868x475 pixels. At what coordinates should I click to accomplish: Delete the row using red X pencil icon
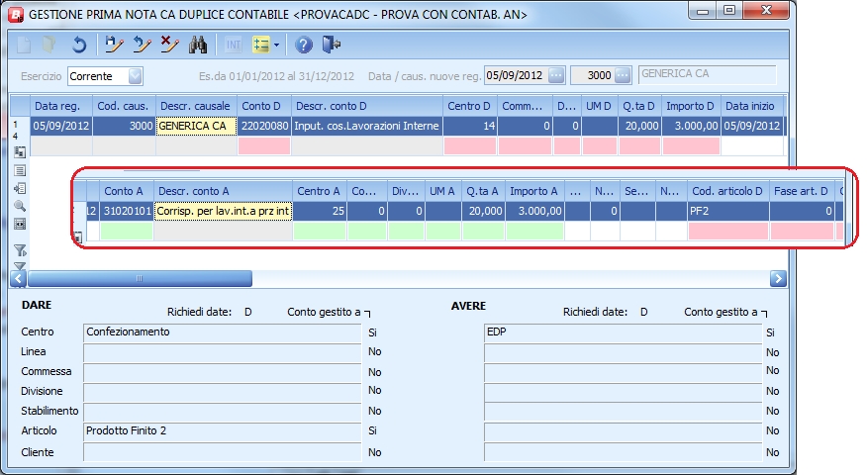pos(169,45)
